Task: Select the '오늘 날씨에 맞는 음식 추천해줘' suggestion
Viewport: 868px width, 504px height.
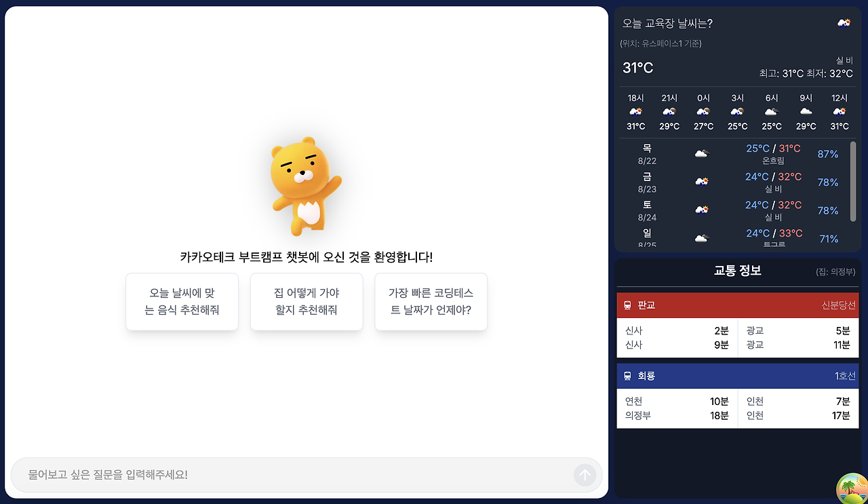Action: coord(182,302)
